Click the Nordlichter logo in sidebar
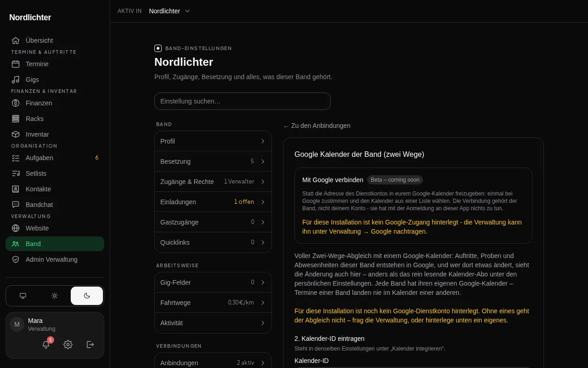Viewport: 588px width, 368px height. click(30, 17)
